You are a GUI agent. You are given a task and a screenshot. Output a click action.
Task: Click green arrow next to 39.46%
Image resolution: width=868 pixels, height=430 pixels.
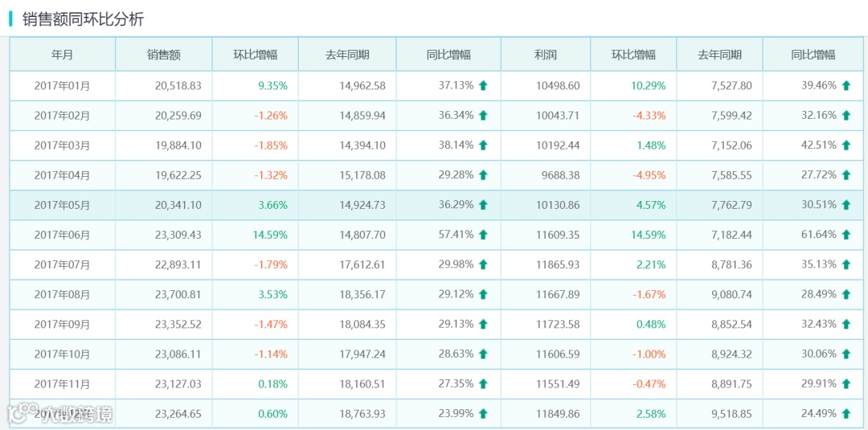pos(845,85)
